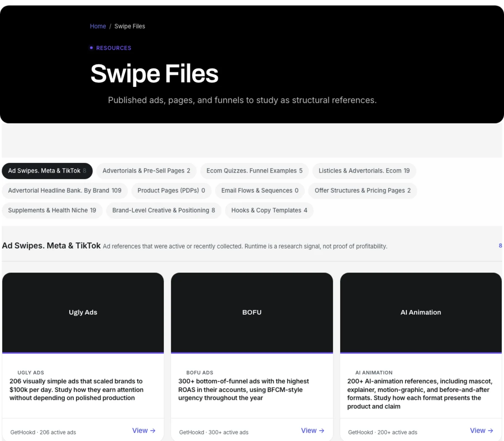
Task: Click the Swipe Files breadcrumb text
Action: pos(130,26)
